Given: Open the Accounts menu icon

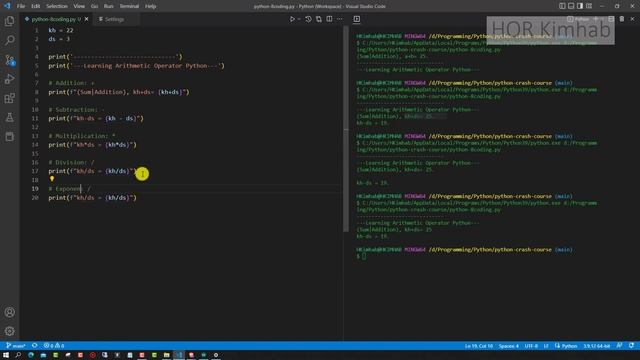Looking at the screenshot, I should (x=9, y=312).
